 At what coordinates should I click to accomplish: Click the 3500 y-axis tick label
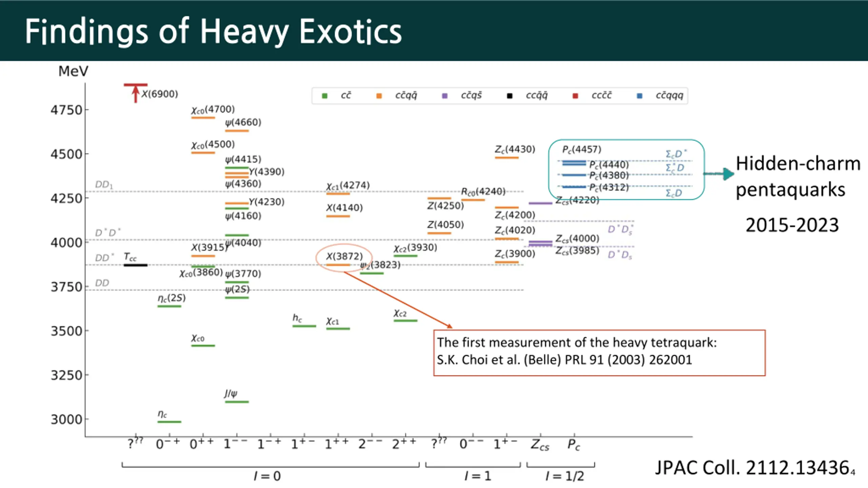point(66,331)
